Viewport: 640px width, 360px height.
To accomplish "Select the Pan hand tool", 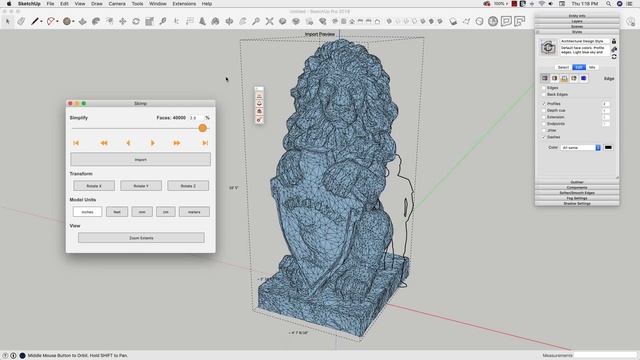I will [243, 21].
